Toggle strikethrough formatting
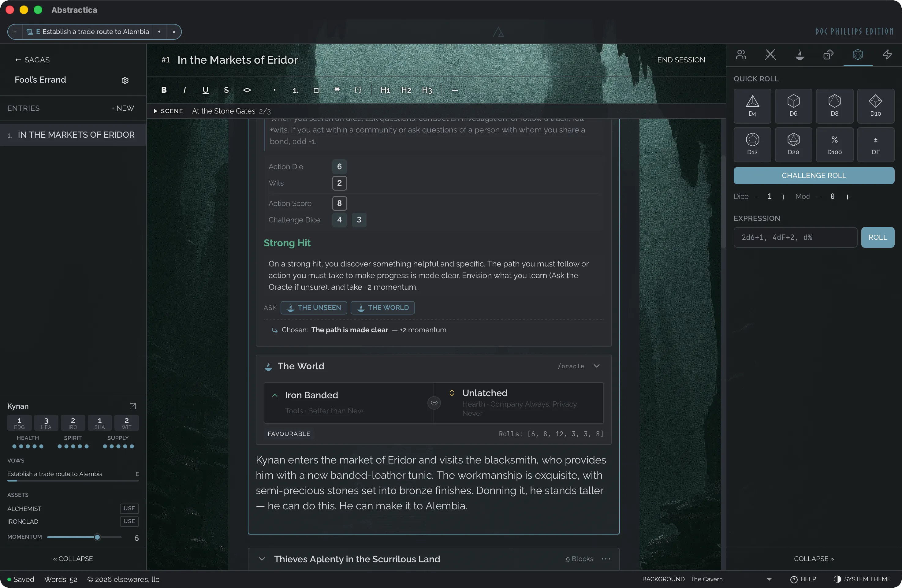The width and height of the screenshot is (902, 588). click(x=226, y=90)
